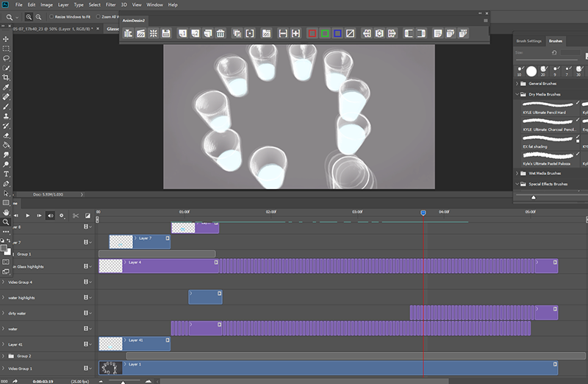Select the Clone Stamp tool
Viewport: 588px width, 384px height.
6,116
